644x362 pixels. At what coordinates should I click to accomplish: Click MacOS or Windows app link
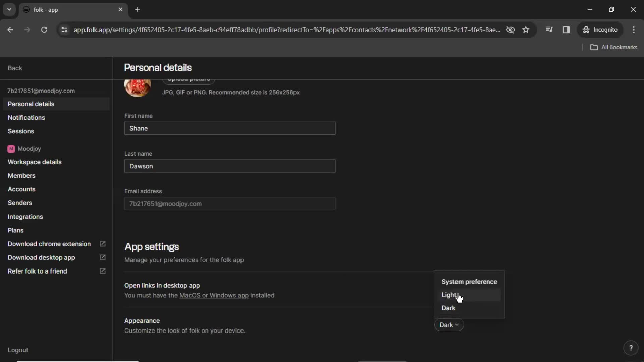coord(214,295)
